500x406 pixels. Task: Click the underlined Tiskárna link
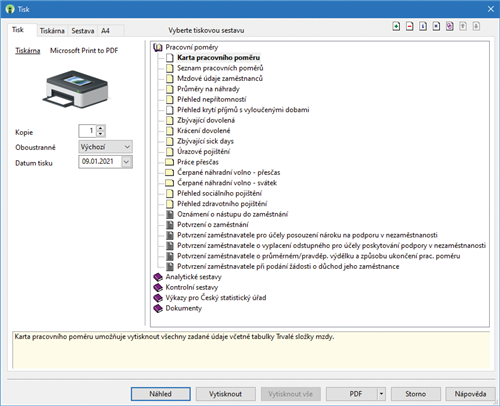click(28, 51)
